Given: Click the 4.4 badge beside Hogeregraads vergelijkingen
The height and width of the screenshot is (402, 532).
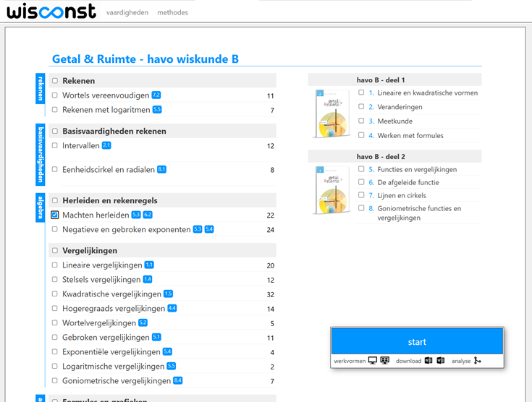Looking at the screenshot, I should pos(172,308).
